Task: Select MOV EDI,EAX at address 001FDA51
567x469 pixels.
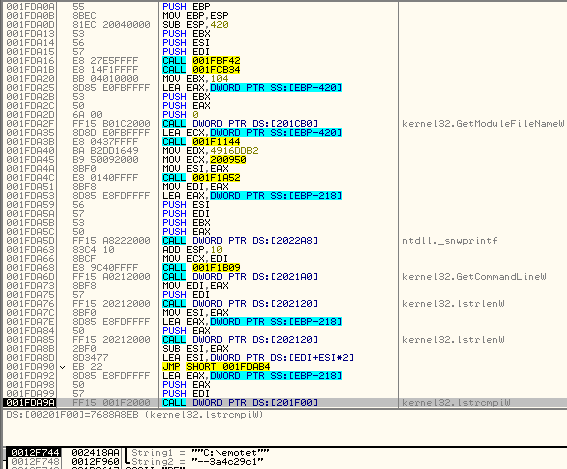Action: (195, 187)
